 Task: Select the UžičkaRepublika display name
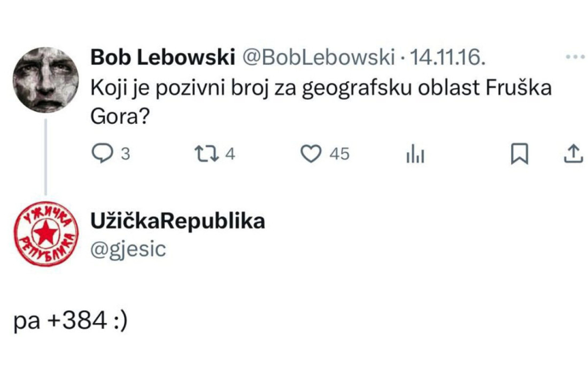pos(179,221)
